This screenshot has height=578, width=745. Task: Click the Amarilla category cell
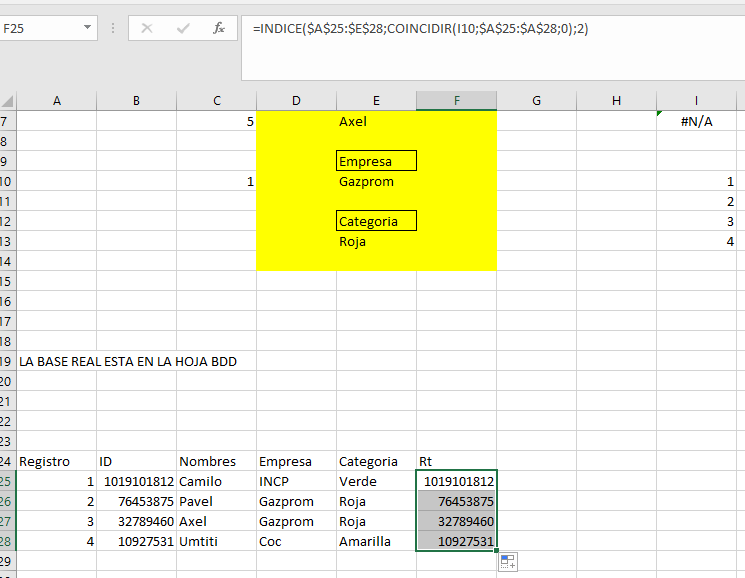376,541
